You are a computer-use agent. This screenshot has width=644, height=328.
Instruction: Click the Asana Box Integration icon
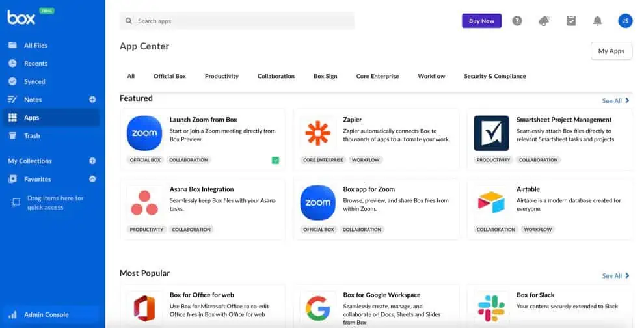pos(144,203)
